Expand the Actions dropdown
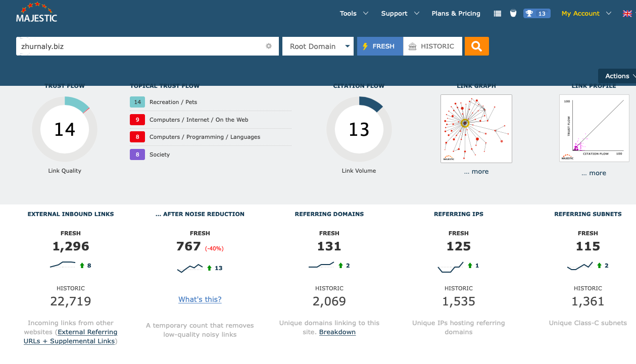Image resolution: width=636 pixels, height=364 pixels. pyautogui.click(x=618, y=76)
